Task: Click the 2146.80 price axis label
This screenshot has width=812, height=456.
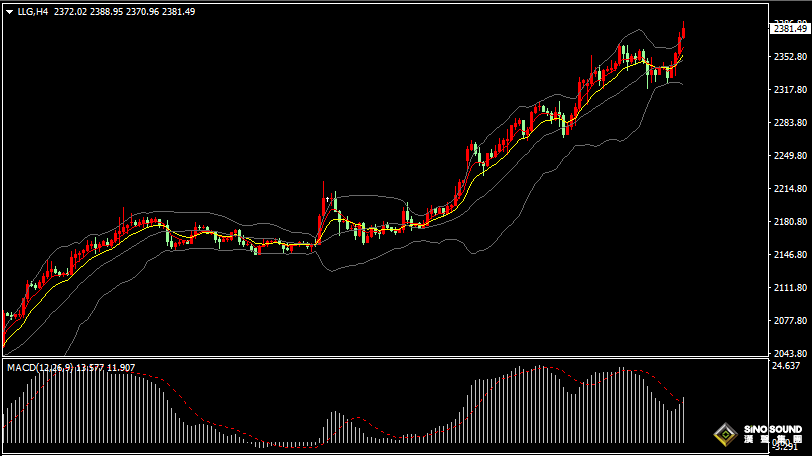Action: (789, 255)
